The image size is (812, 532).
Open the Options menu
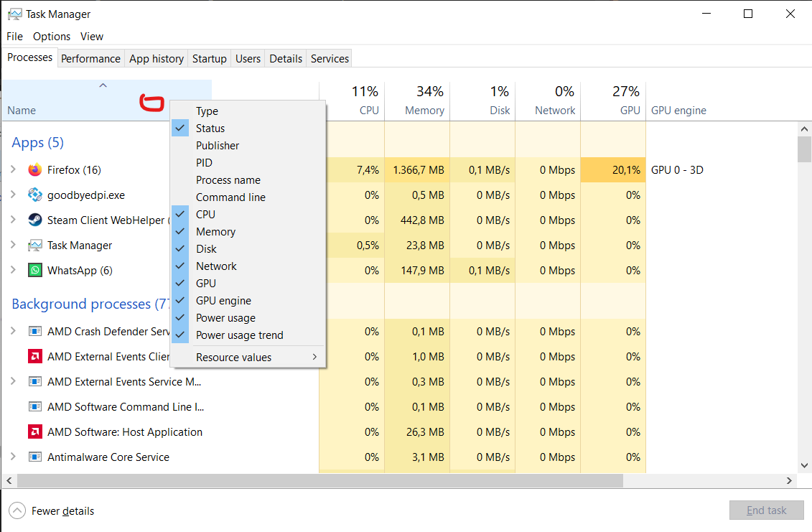52,37
